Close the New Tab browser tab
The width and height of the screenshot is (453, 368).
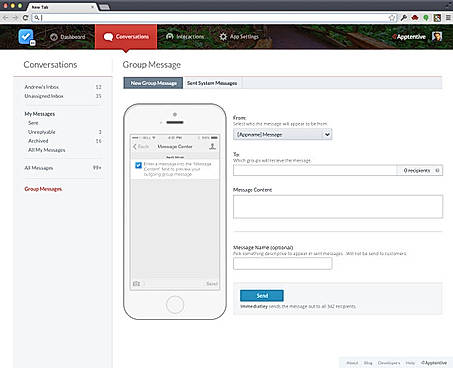[92, 7]
